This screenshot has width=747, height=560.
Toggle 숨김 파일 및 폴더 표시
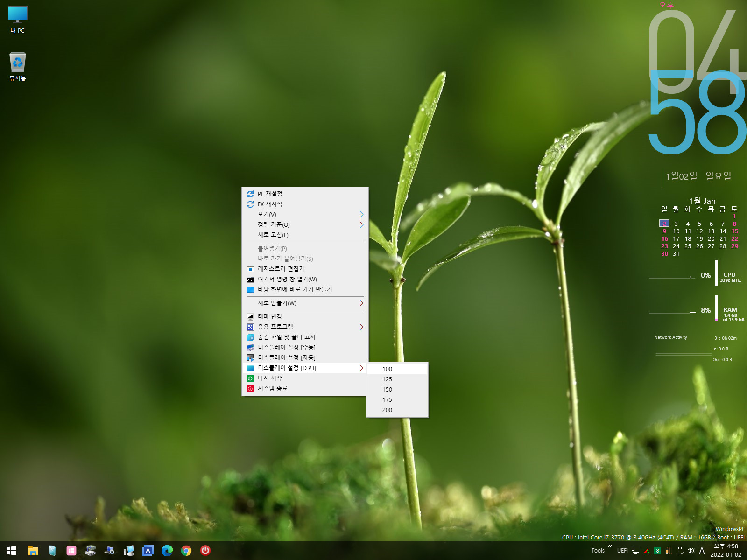(x=305, y=337)
